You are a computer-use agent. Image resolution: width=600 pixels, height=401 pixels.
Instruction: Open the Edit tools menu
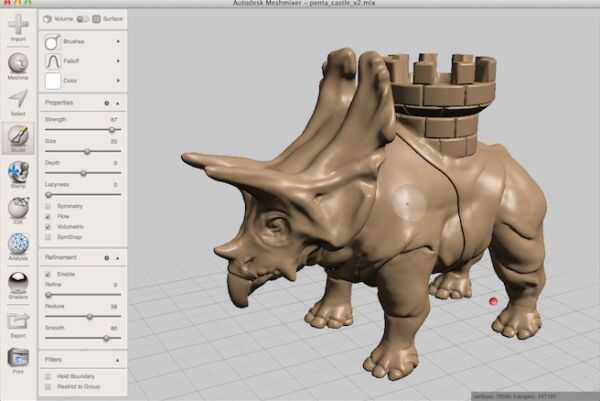(18, 210)
